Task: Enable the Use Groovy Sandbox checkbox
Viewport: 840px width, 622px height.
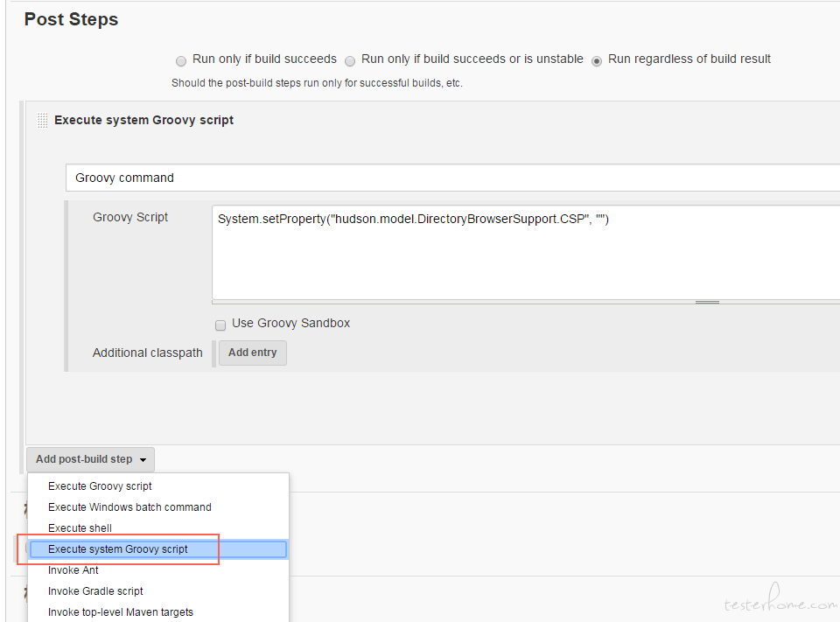Action: [x=220, y=325]
